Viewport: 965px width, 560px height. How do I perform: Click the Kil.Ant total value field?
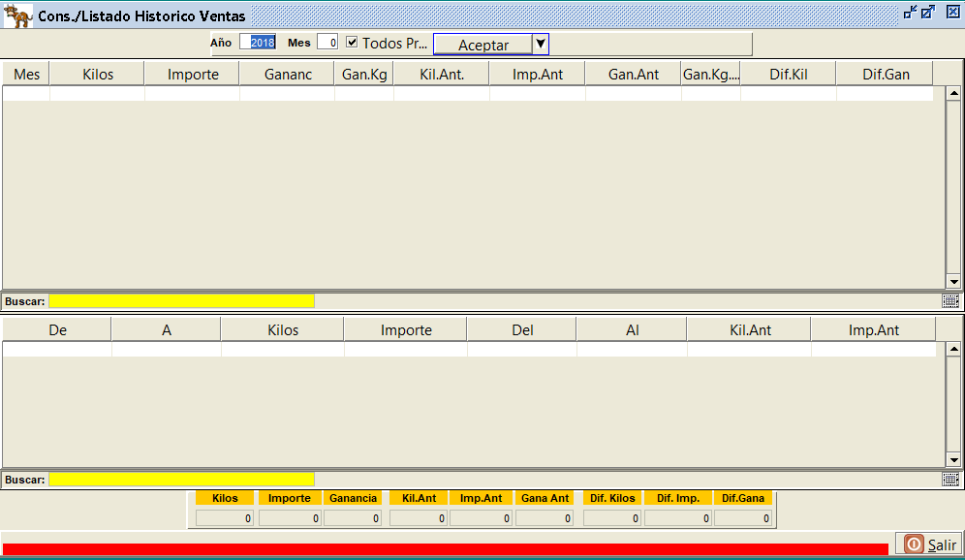coord(418,518)
